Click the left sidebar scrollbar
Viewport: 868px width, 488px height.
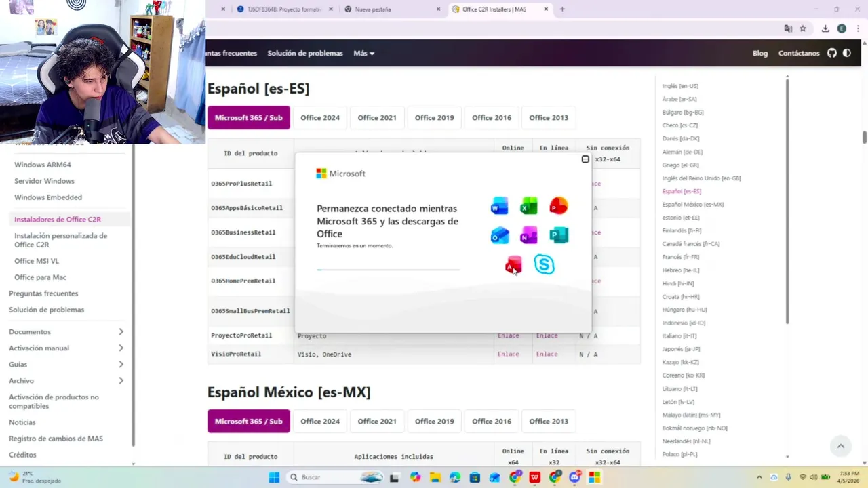point(133,296)
